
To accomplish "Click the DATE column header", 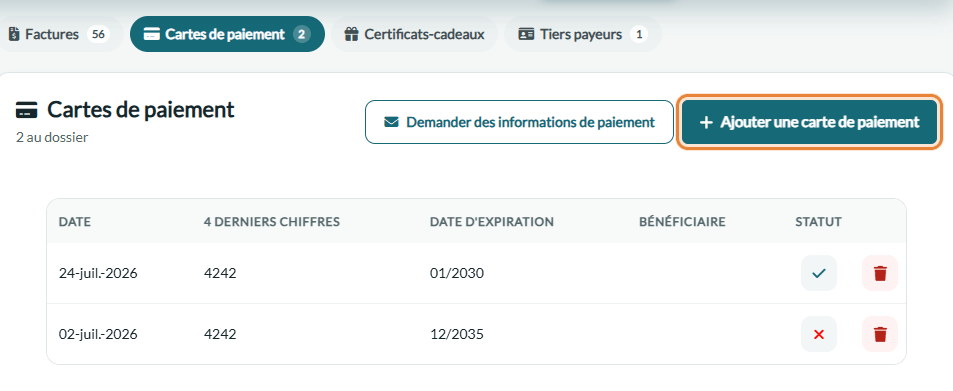I will point(75,222).
